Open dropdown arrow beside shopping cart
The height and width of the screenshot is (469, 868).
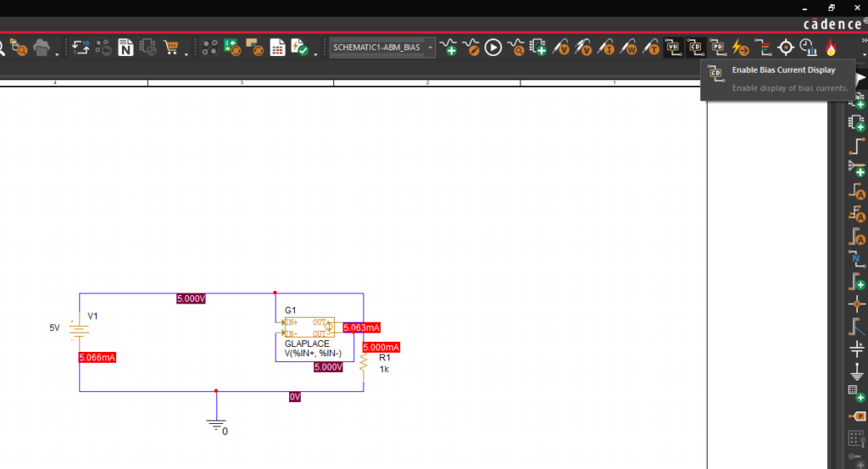(x=186, y=53)
